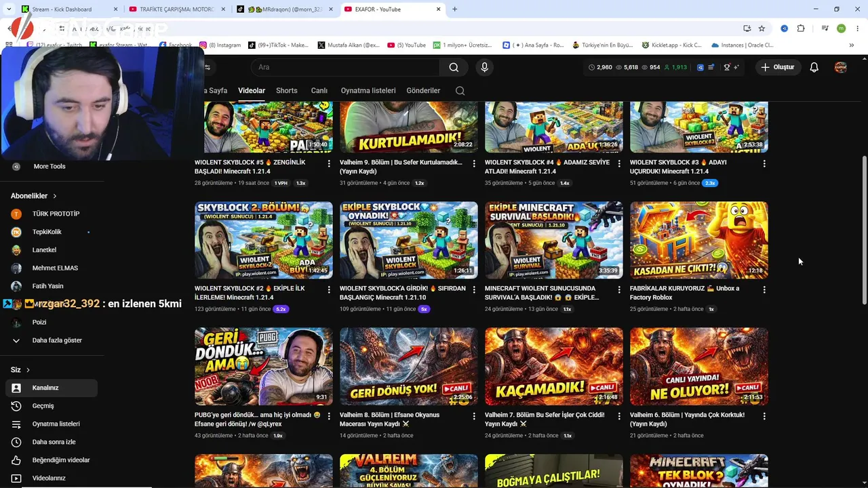Open Videolarınız in sidebar
Viewport: 868px width, 488px height.
49,478
